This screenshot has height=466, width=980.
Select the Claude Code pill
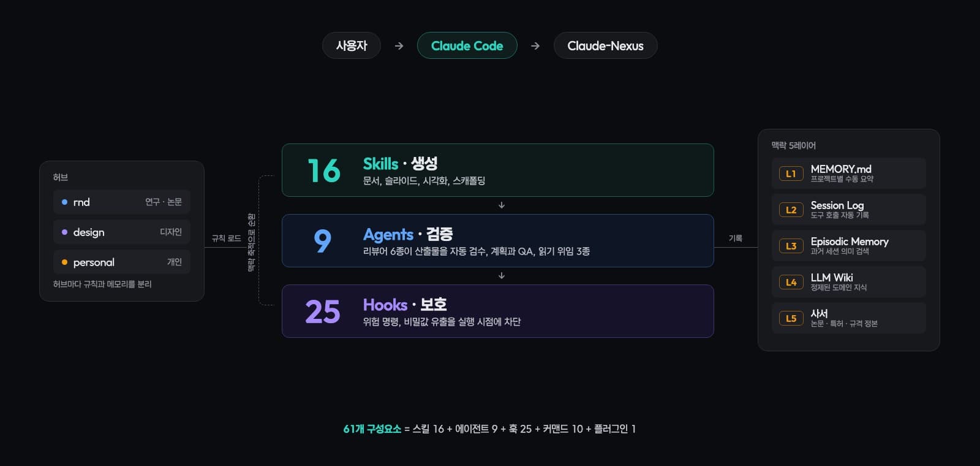[x=467, y=45]
